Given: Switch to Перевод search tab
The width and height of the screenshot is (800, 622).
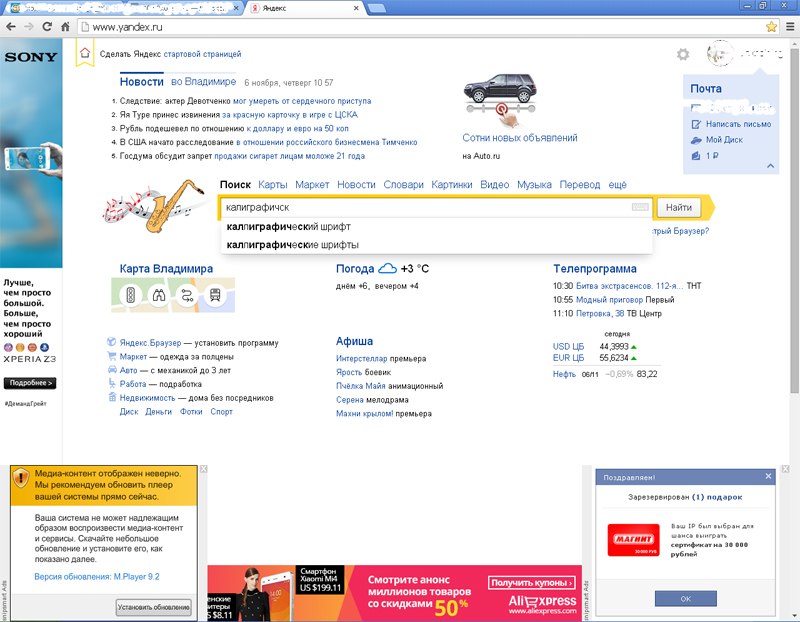Looking at the screenshot, I should coord(580,185).
